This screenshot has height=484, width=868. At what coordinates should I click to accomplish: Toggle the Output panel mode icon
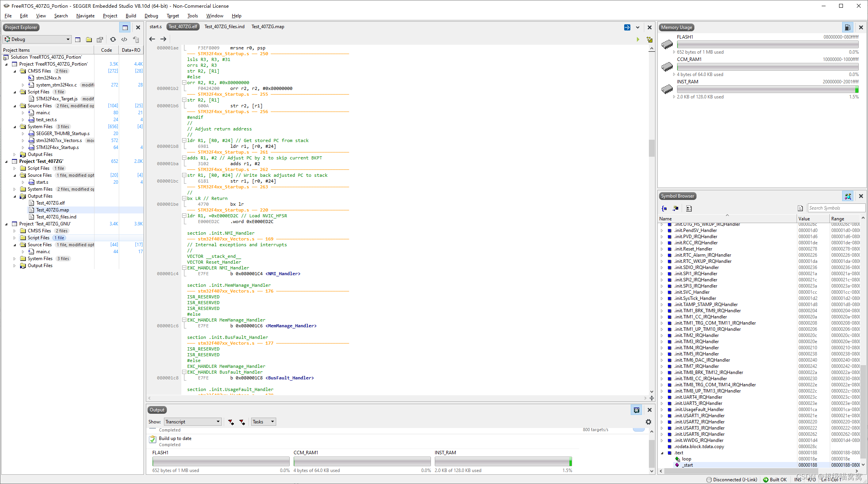click(x=637, y=410)
